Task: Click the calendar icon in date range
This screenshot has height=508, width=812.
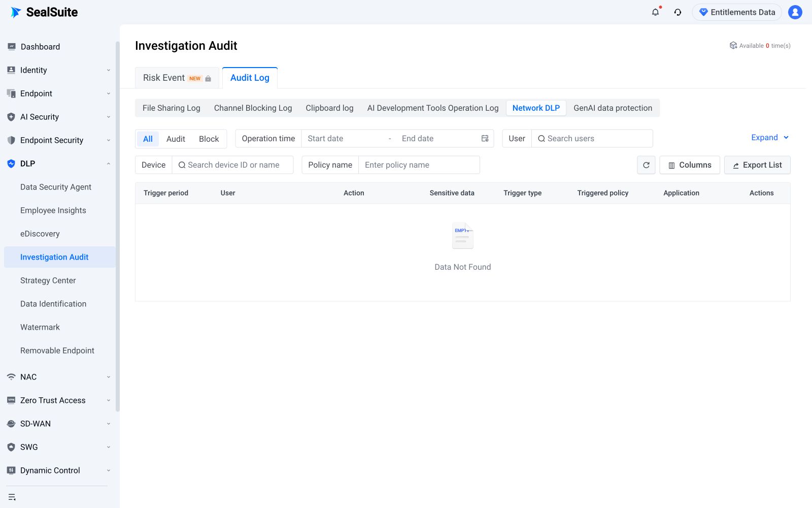Action: point(485,139)
